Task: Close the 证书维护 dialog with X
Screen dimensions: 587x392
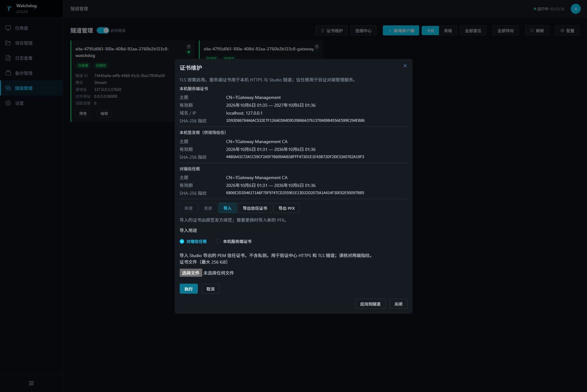Action: pos(405,66)
